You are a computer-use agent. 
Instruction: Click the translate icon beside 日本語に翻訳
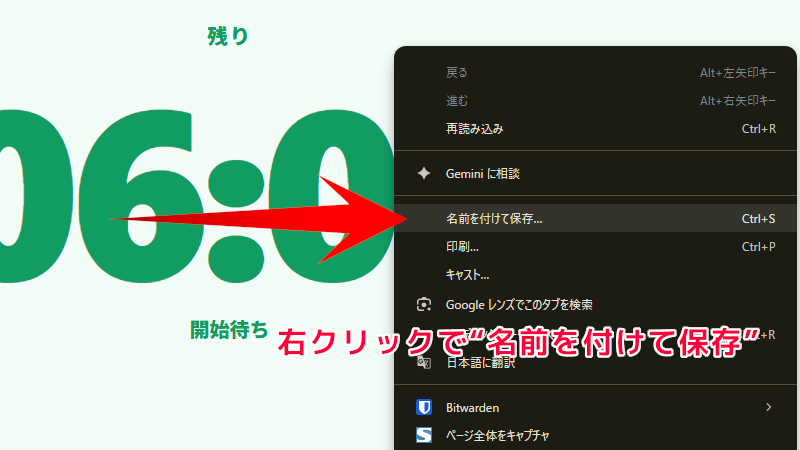[423, 363]
